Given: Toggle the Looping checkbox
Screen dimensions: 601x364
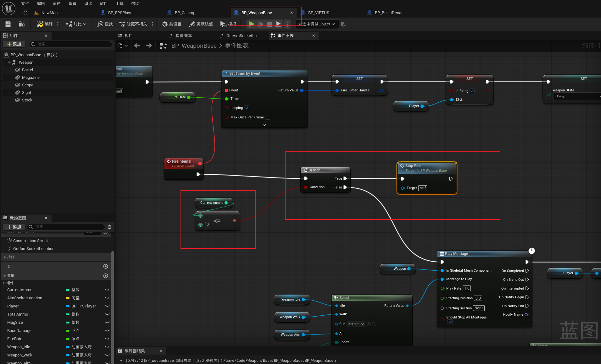Looking at the screenshot, I should tap(247, 108).
